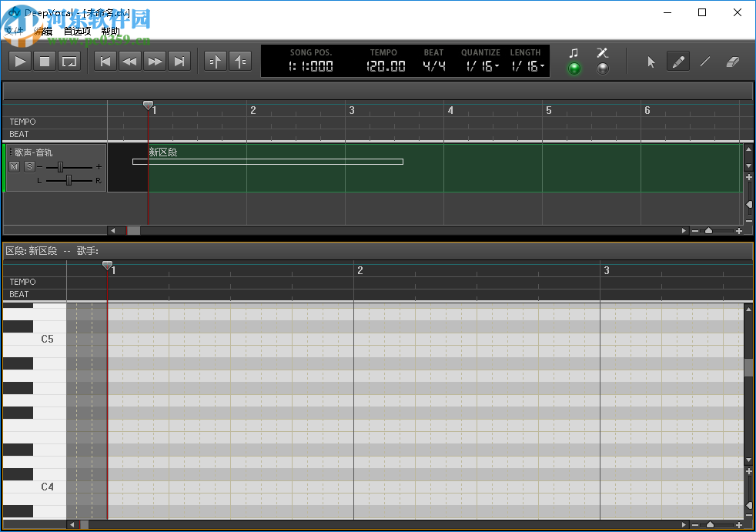Viewport: 756px width, 532px height.
Task: Click the loop playback icon
Action: coord(69,61)
